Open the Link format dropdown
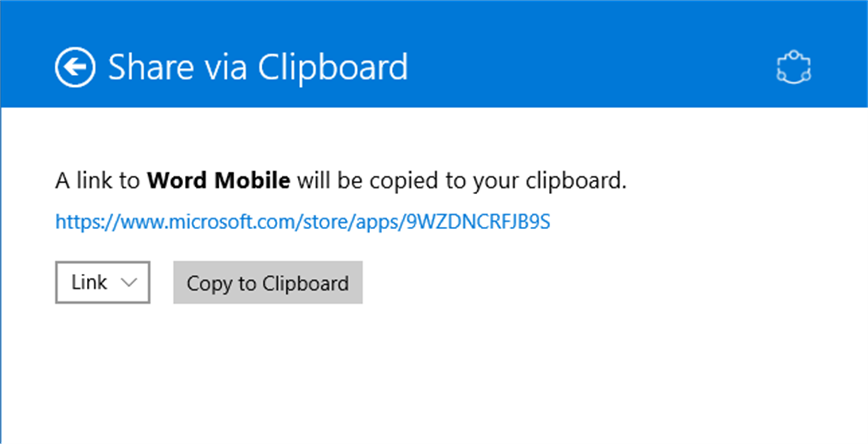 102,282
